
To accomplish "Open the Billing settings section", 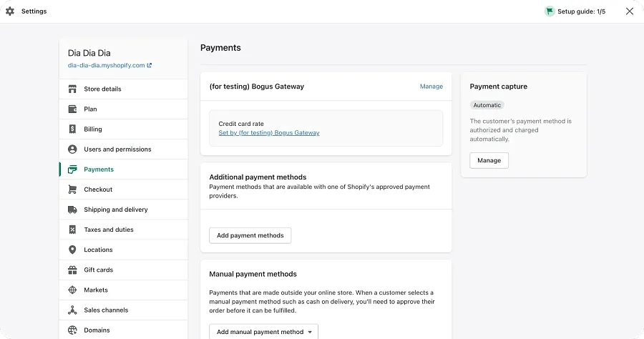I will tap(123, 129).
